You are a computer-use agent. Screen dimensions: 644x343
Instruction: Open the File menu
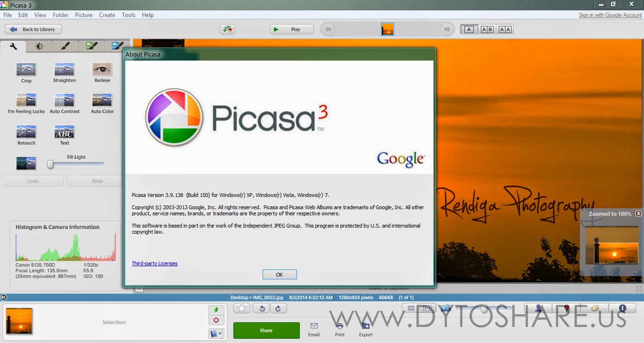point(8,15)
